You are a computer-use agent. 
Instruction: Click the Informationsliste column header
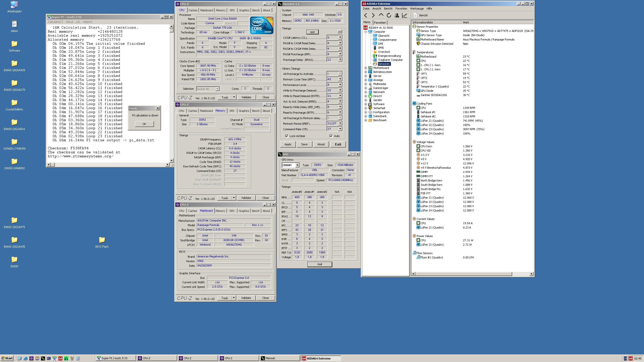tap(436, 22)
